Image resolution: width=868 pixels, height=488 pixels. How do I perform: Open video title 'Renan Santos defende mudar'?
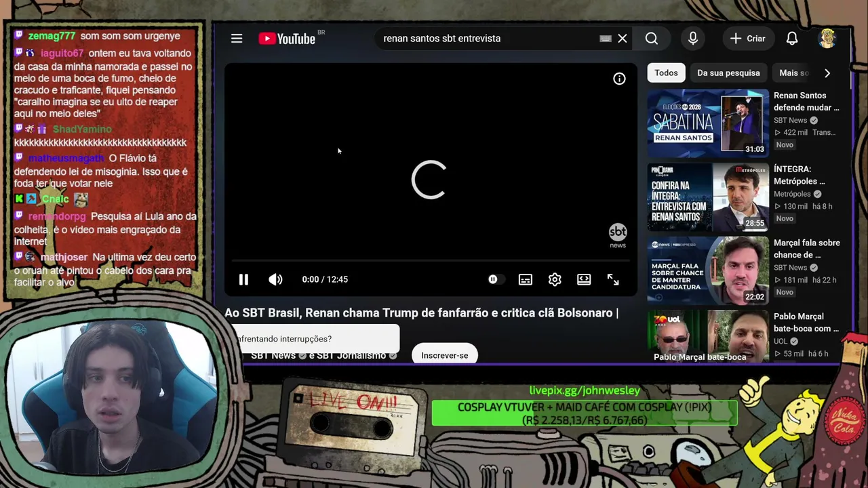pyautogui.click(x=806, y=102)
